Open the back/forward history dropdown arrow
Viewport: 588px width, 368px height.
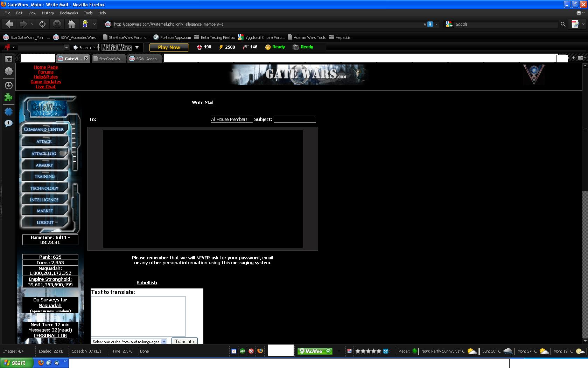point(32,24)
